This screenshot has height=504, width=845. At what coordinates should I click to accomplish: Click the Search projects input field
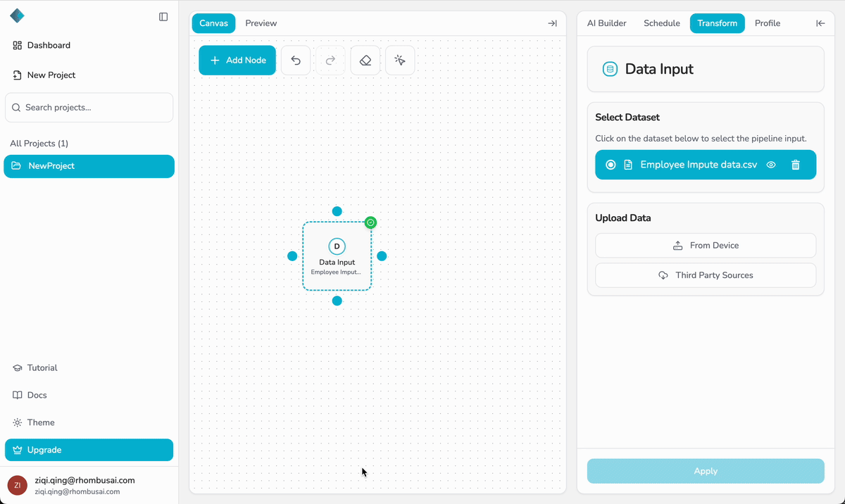(x=89, y=108)
